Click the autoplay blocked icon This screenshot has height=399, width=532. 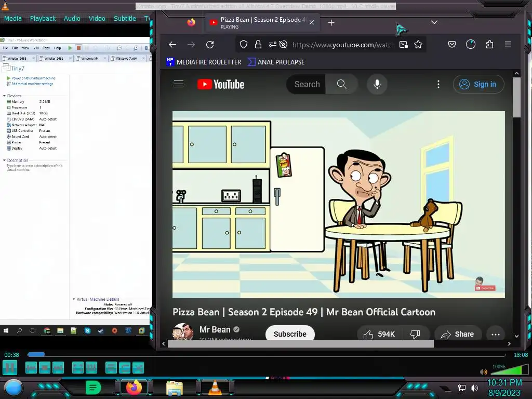point(283,45)
